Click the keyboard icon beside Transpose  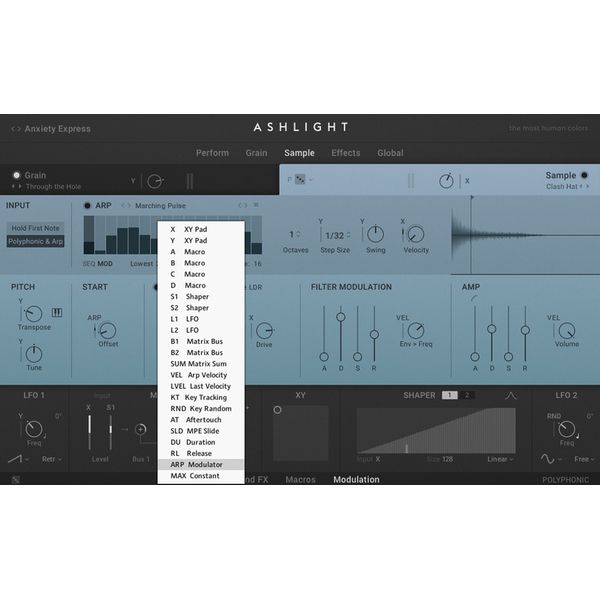(x=57, y=313)
